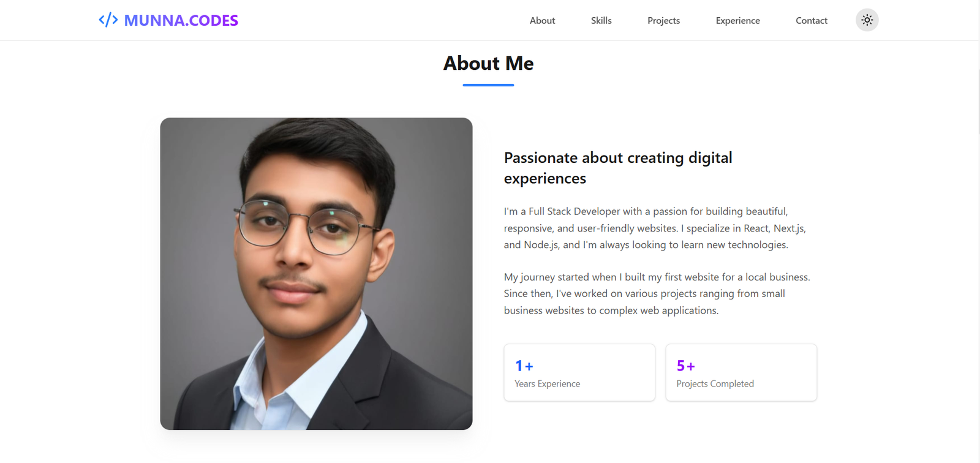
Task: Click the circular theme toggle background
Action: click(866, 20)
